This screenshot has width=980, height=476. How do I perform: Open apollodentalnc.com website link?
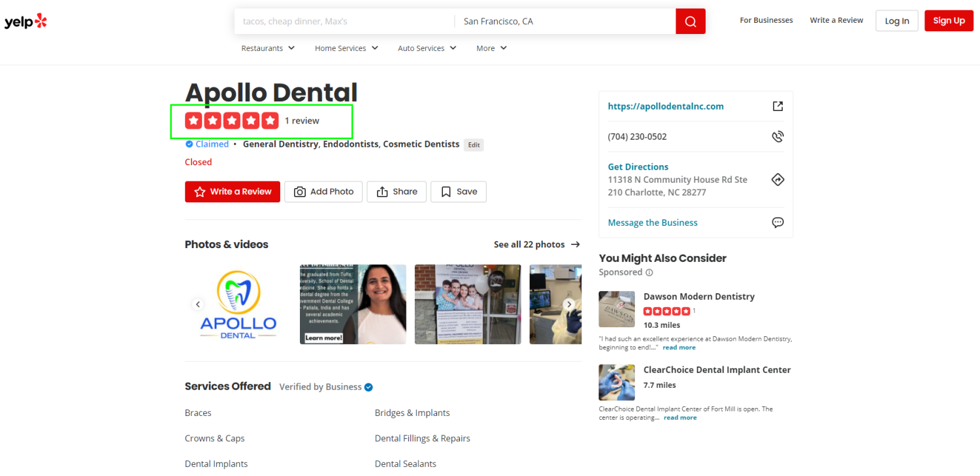tap(666, 106)
